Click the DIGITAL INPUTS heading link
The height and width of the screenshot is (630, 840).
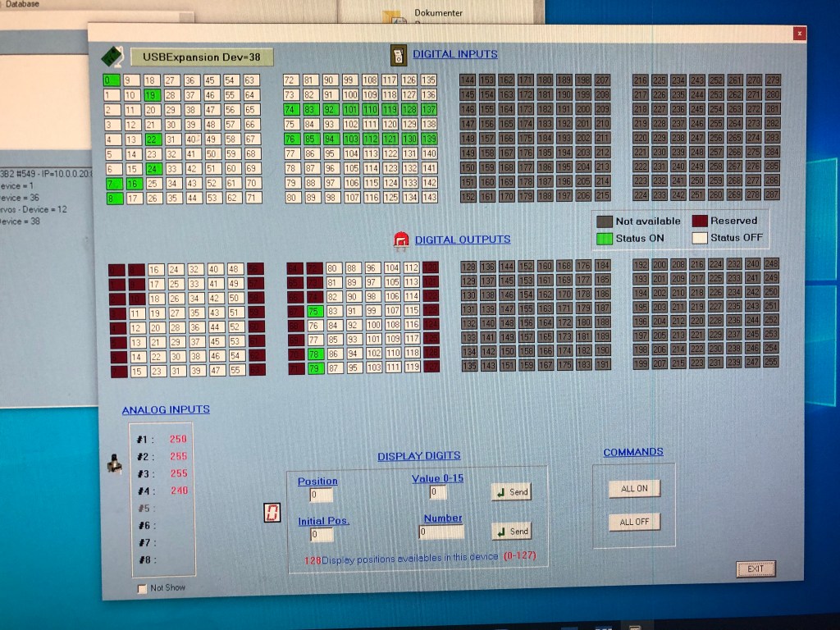tap(454, 54)
